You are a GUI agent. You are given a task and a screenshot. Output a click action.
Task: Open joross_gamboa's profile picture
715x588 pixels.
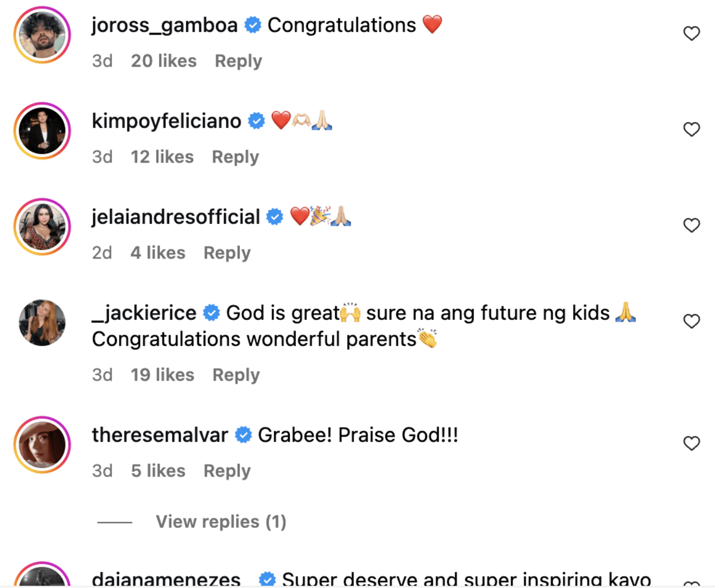[42, 35]
